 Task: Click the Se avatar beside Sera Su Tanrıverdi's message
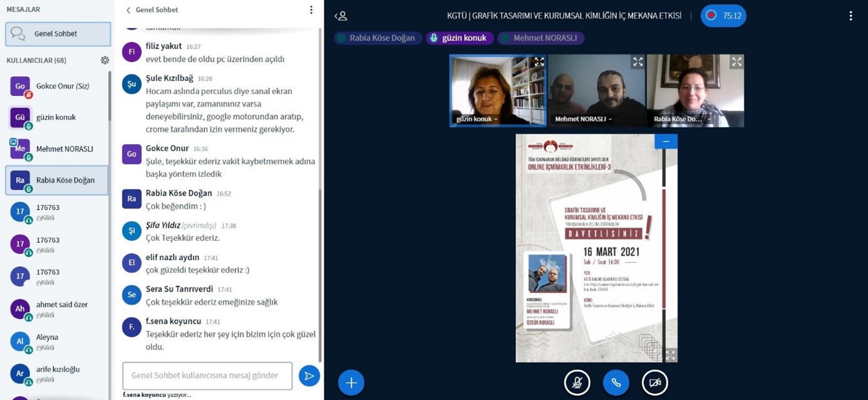pos(132,295)
